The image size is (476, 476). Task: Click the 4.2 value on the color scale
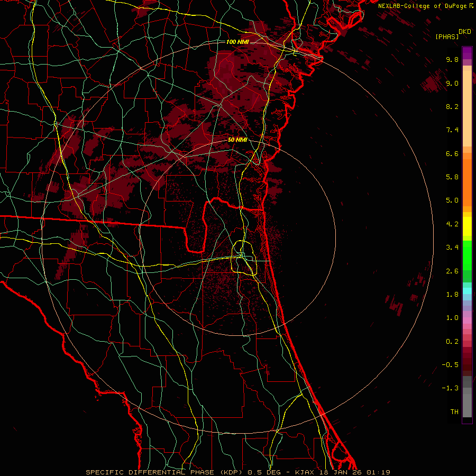(x=452, y=224)
